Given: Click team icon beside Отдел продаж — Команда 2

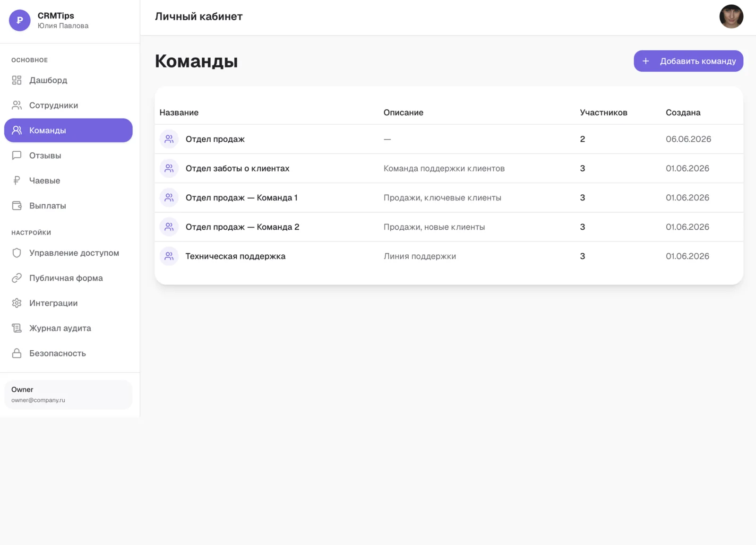Looking at the screenshot, I should pos(169,227).
